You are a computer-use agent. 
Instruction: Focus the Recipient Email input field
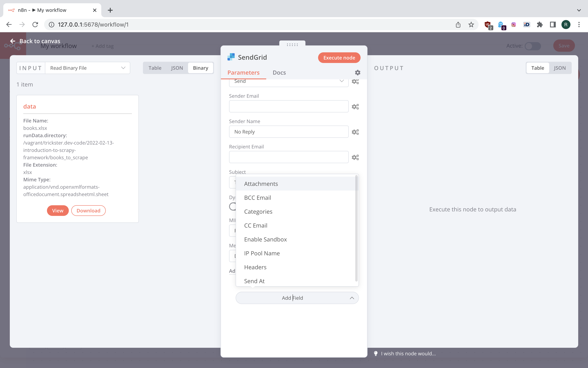coord(289,157)
